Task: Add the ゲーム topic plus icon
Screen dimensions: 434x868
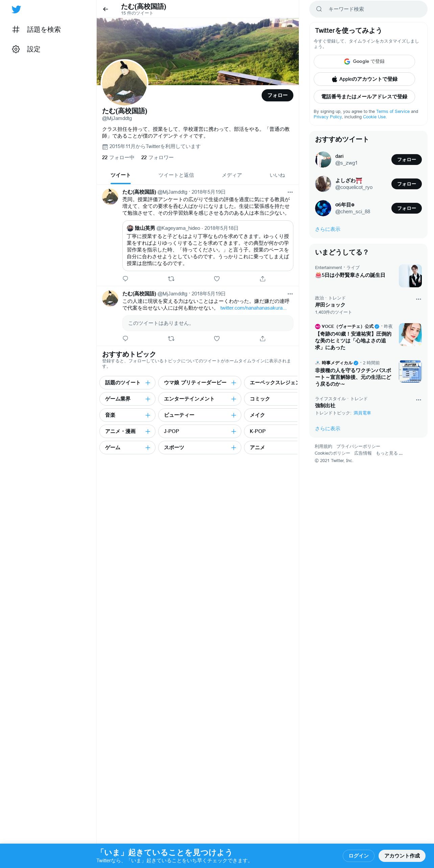Action: [148, 448]
